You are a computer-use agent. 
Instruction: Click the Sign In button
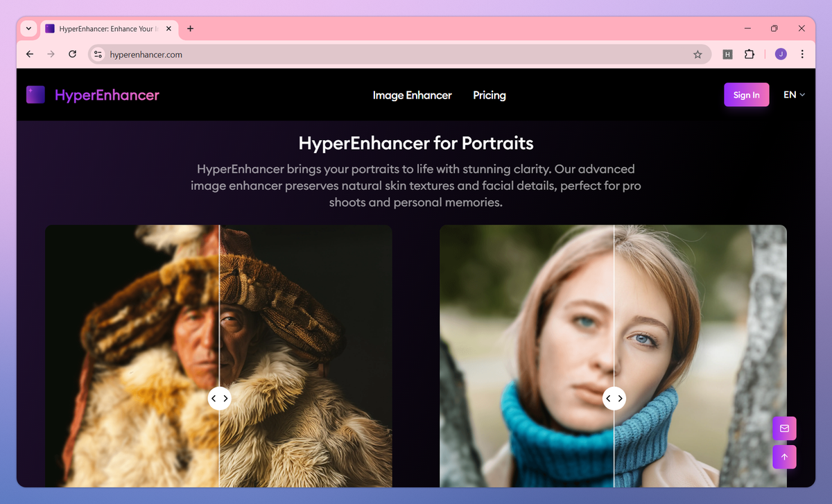[746, 95]
